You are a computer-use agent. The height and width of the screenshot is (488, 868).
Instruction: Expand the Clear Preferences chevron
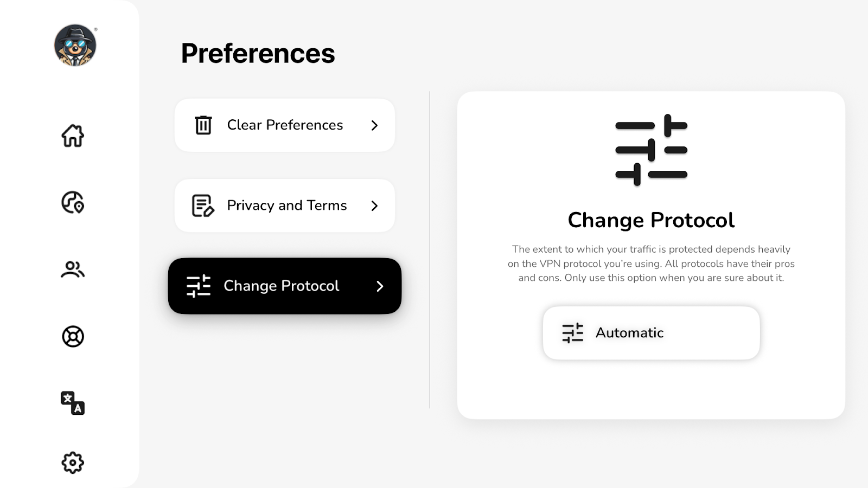pos(374,125)
